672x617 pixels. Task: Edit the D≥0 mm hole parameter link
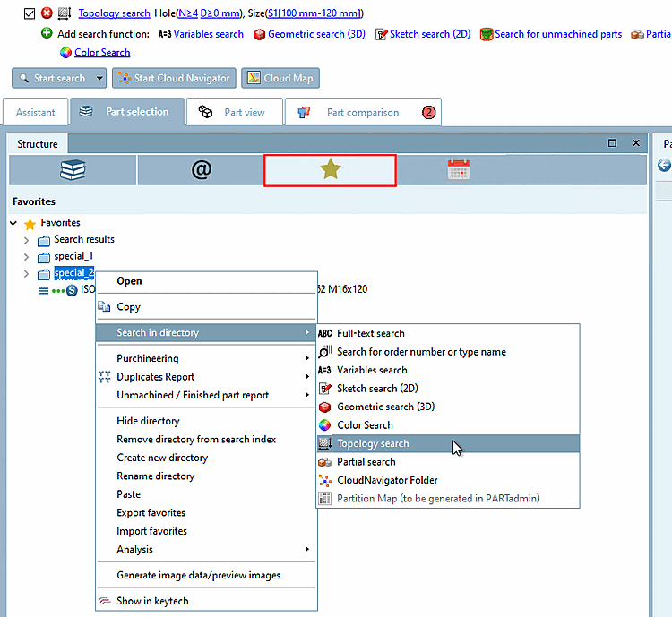coord(220,13)
